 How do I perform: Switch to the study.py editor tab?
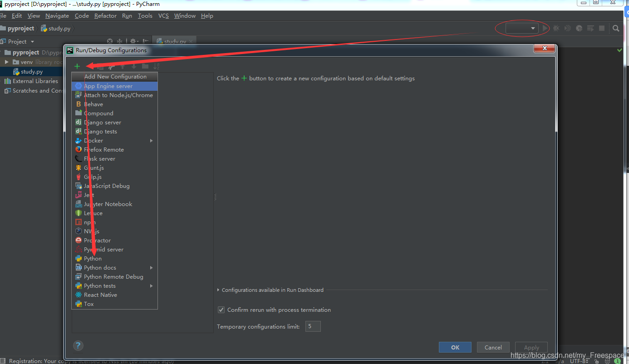click(x=175, y=41)
